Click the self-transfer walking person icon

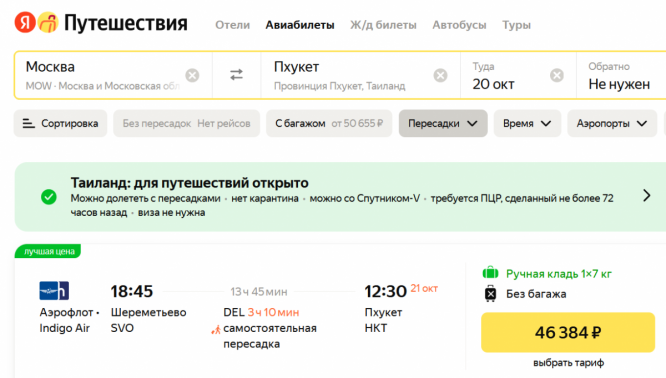point(216,330)
